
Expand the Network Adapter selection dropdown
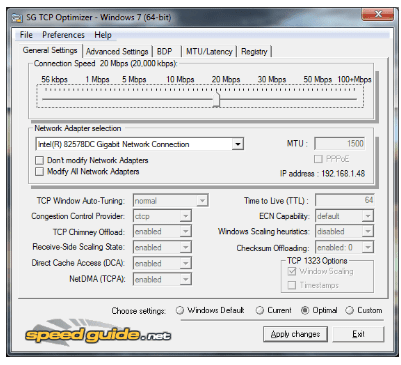coord(237,144)
